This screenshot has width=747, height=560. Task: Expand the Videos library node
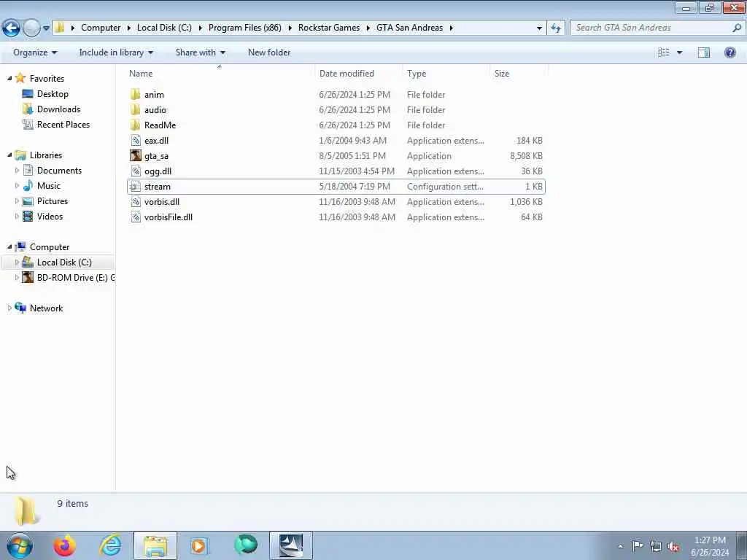(18, 216)
